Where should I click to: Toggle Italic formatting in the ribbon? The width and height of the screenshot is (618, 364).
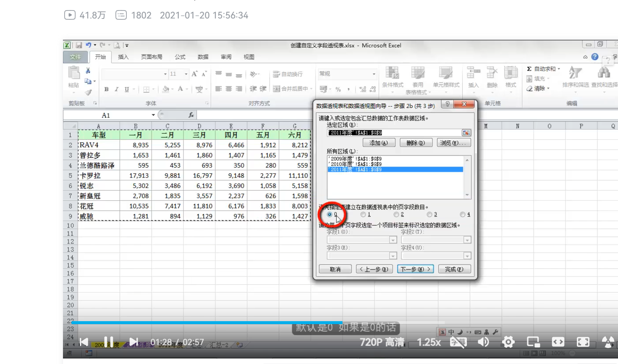click(x=116, y=89)
